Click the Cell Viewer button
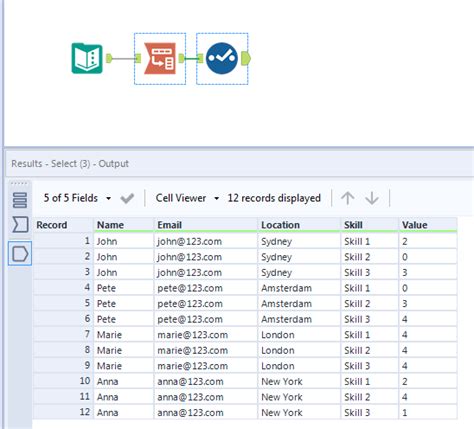 [x=181, y=198]
